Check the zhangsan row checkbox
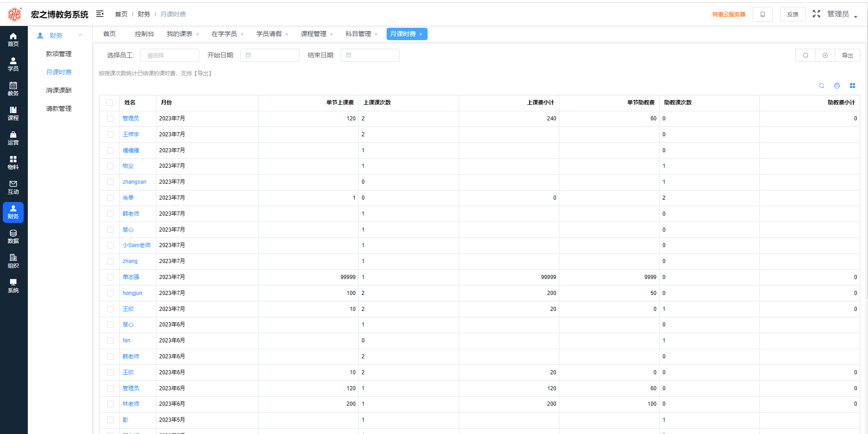Screen dimensions: 868x434 click(x=110, y=182)
